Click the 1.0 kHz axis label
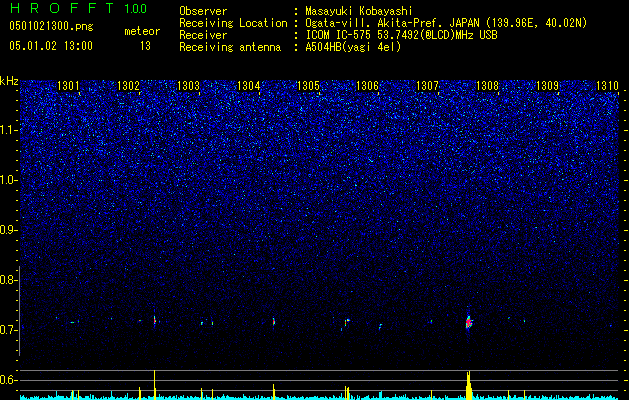Image resolution: width=629 pixels, height=400 pixels. click(x=7, y=180)
